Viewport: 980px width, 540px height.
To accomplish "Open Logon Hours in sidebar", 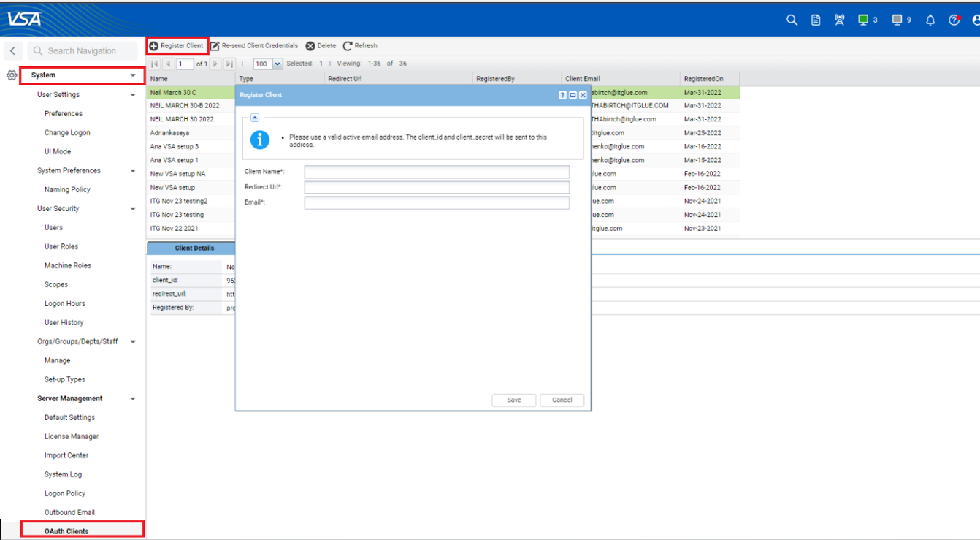I will [65, 303].
